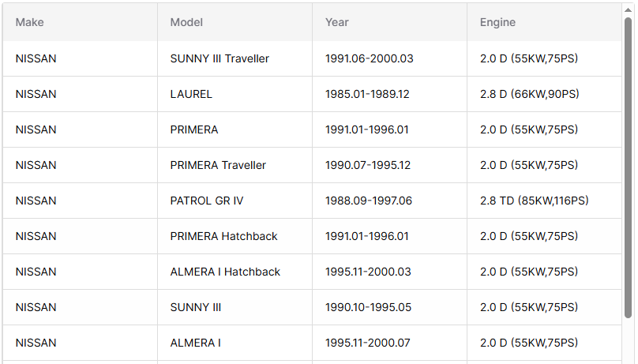Select the SUNNY III Traveller model cell

pos(220,58)
